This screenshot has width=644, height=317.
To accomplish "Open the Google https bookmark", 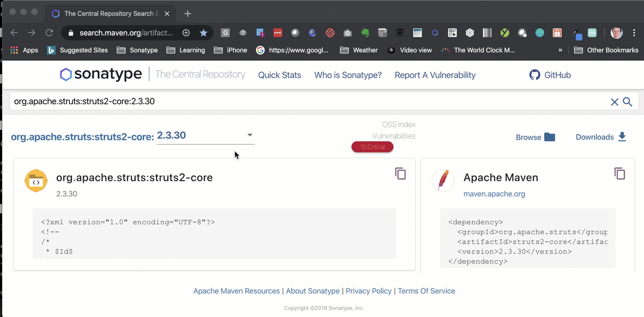I will point(293,50).
